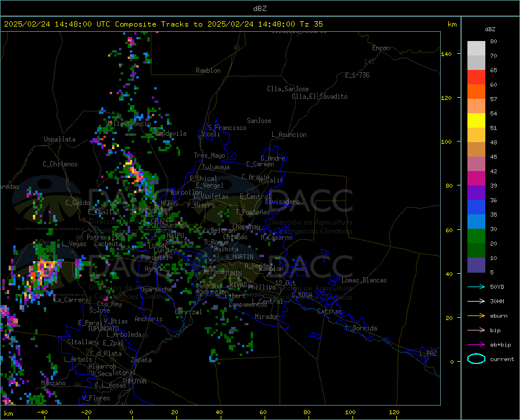Image resolution: width=520 pixels, height=420 pixels.
Task: Click the 'JUNIN' map label
Action: 233,274
